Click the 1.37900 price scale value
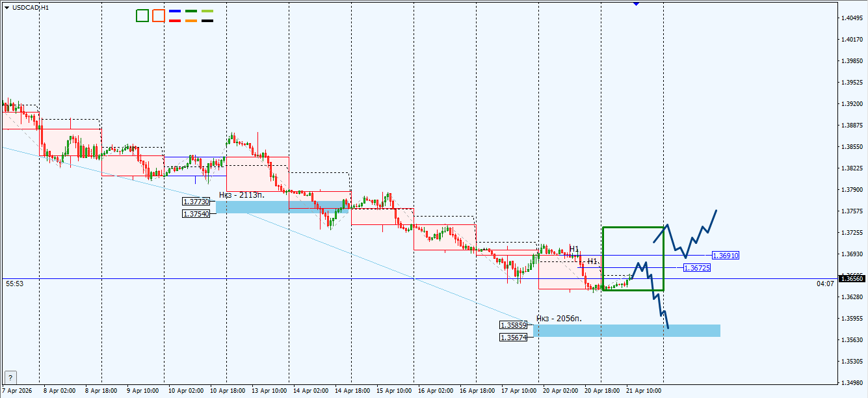Image resolution: width=868 pixels, height=398 pixels. pos(853,190)
